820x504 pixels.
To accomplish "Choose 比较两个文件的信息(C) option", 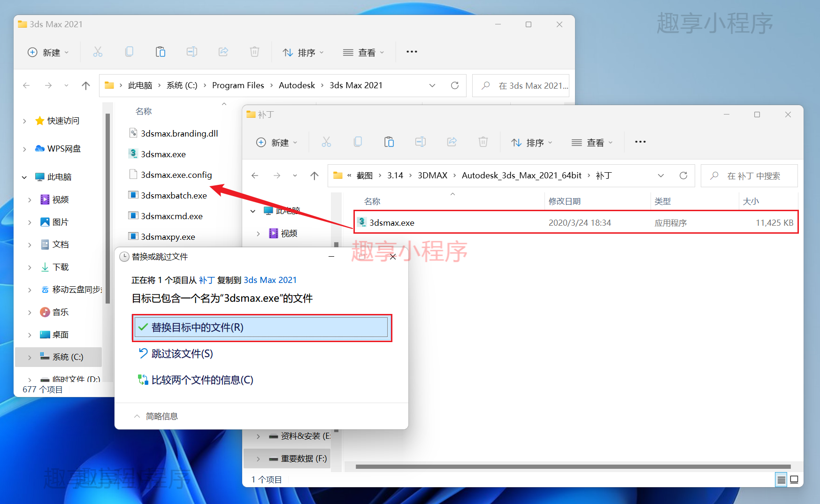I will pyautogui.click(x=195, y=380).
